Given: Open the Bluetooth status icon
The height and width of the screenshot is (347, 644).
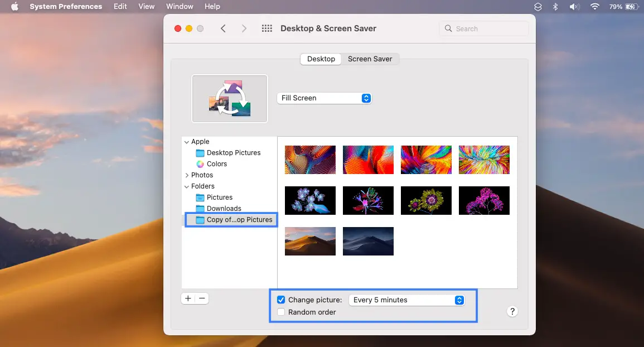Looking at the screenshot, I should point(555,7).
